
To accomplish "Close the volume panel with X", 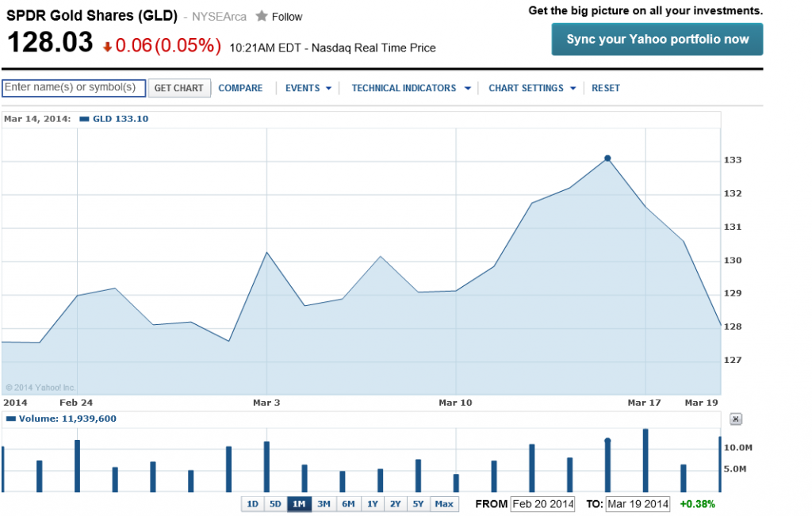I will pyautogui.click(x=735, y=419).
